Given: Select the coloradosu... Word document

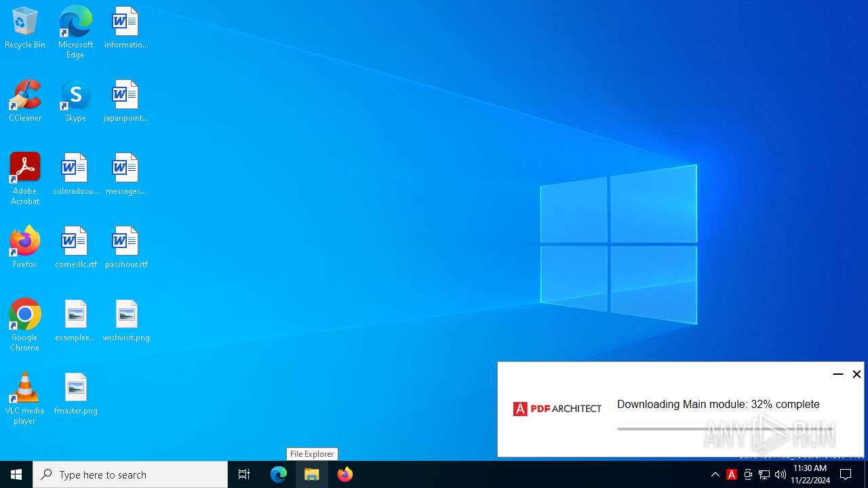Looking at the screenshot, I should pyautogui.click(x=75, y=175).
